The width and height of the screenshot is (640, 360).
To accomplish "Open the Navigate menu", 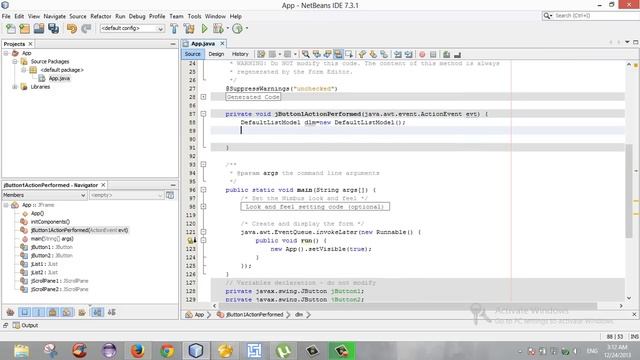I will (55, 16).
